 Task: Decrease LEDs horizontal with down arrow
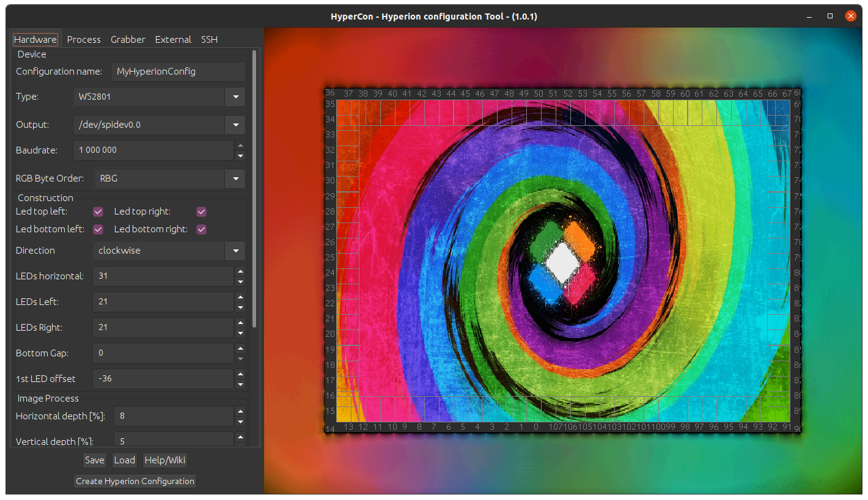pos(240,281)
